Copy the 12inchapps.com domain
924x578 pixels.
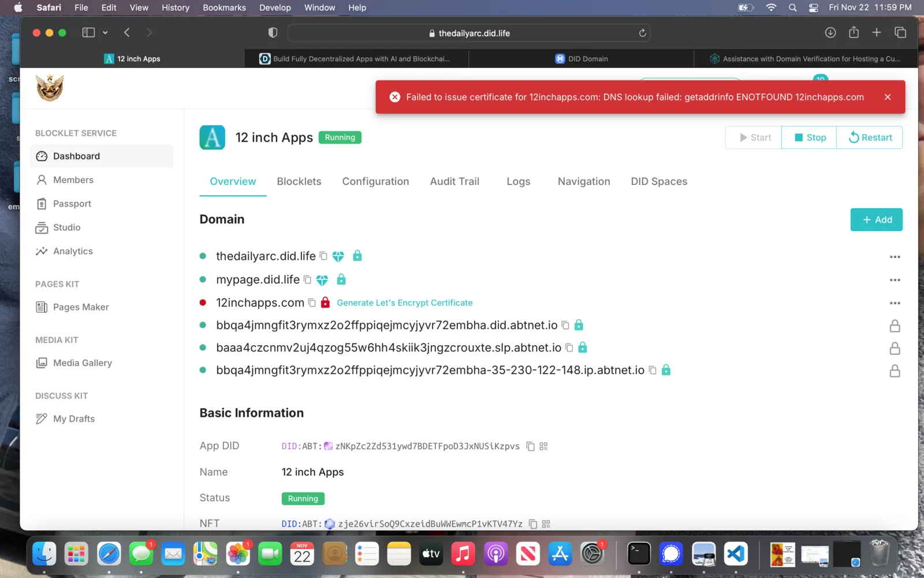pos(312,303)
